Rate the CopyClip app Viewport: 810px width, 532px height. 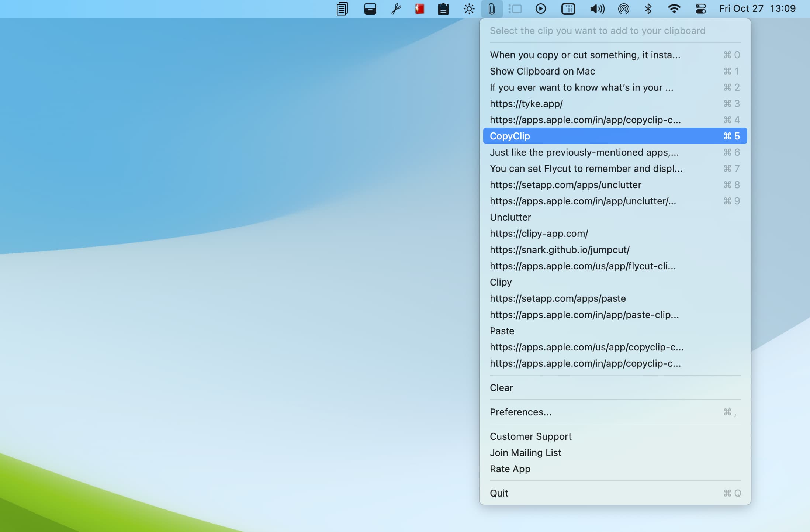point(510,469)
